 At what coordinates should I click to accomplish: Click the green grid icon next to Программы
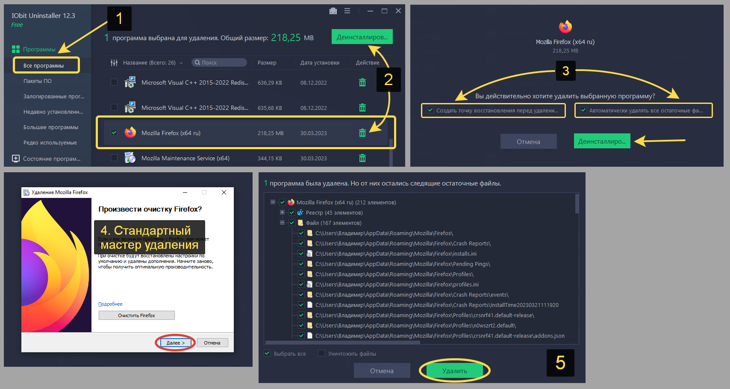click(x=16, y=49)
